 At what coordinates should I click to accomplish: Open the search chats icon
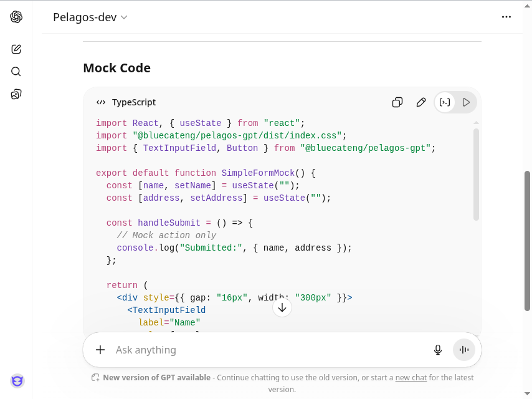pyautogui.click(x=16, y=72)
